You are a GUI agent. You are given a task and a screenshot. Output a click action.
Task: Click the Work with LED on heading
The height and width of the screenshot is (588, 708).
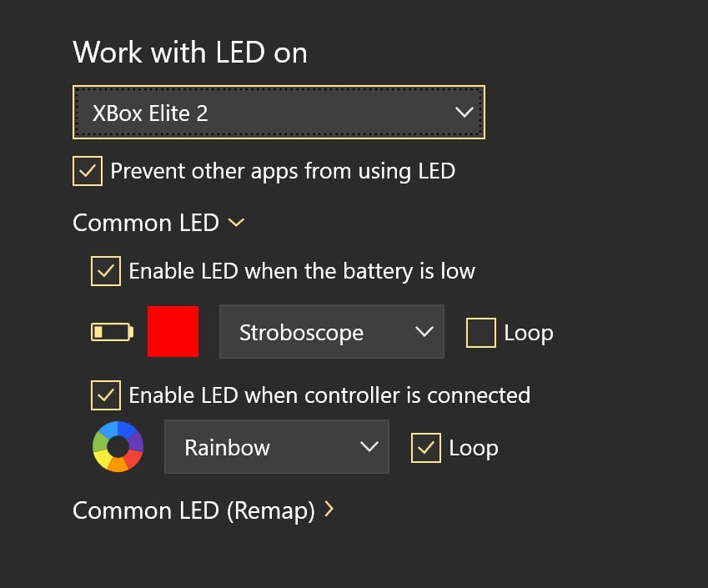(190, 53)
